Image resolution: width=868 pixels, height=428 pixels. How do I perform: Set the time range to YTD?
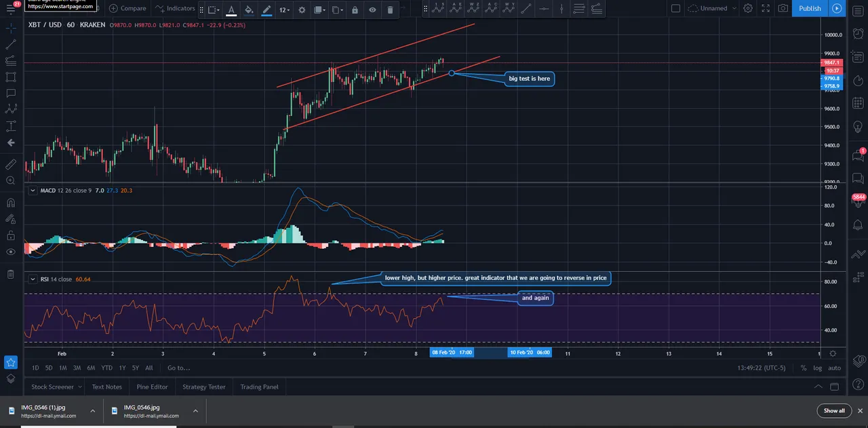point(106,368)
